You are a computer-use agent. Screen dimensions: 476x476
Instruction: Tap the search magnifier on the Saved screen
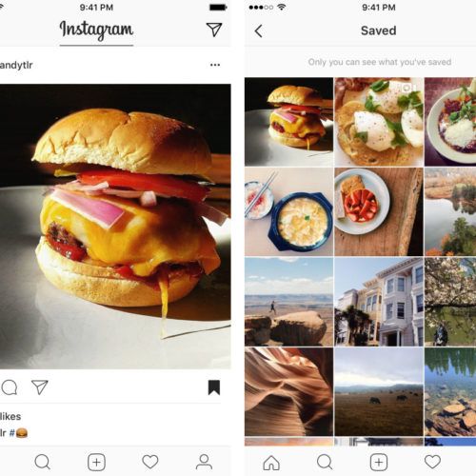[325, 462]
